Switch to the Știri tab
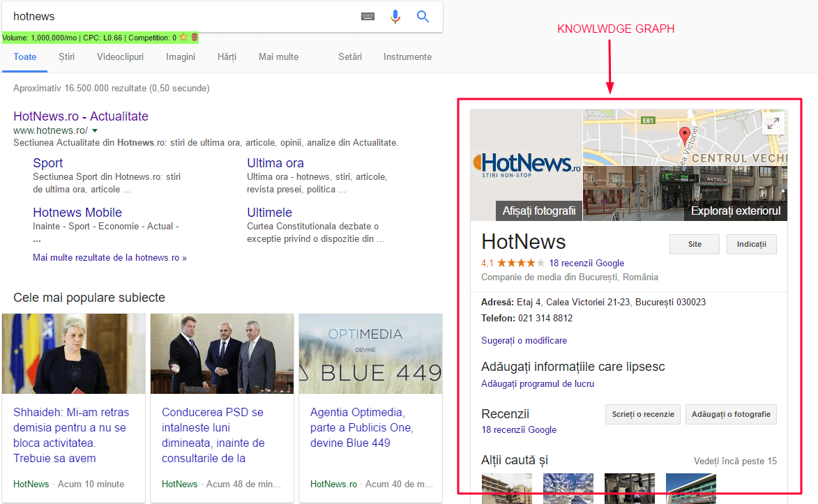Screen dimensions: 818x504 point(66,57)
